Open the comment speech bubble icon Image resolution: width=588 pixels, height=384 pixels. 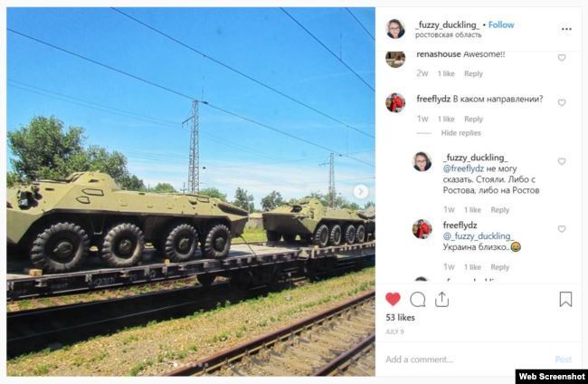[417, 300]
